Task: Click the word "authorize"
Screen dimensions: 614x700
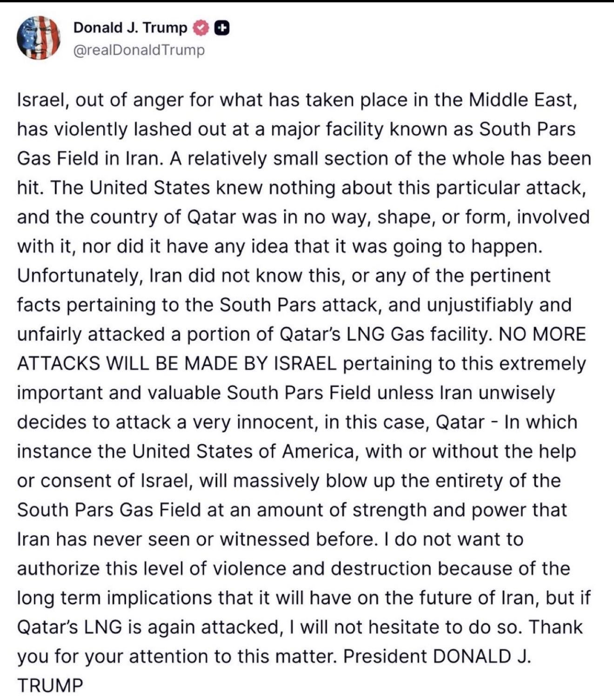Action: [x=58, y=569]
